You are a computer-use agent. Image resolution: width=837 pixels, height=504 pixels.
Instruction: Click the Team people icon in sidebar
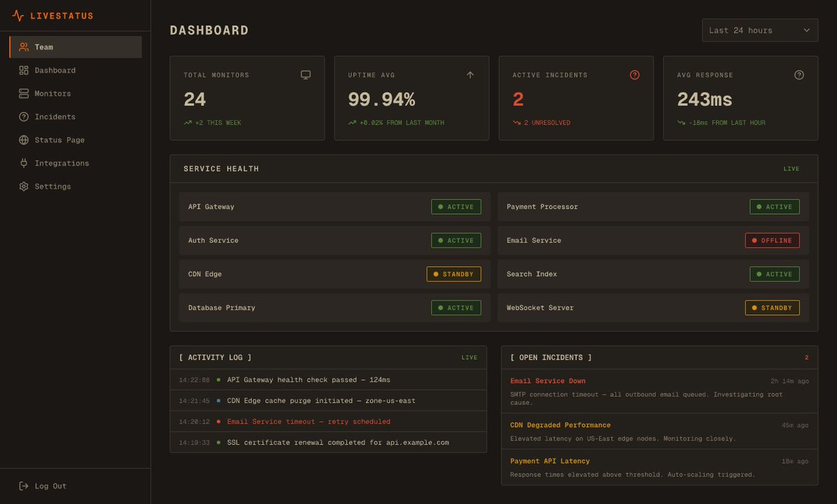tap(24, 47)
